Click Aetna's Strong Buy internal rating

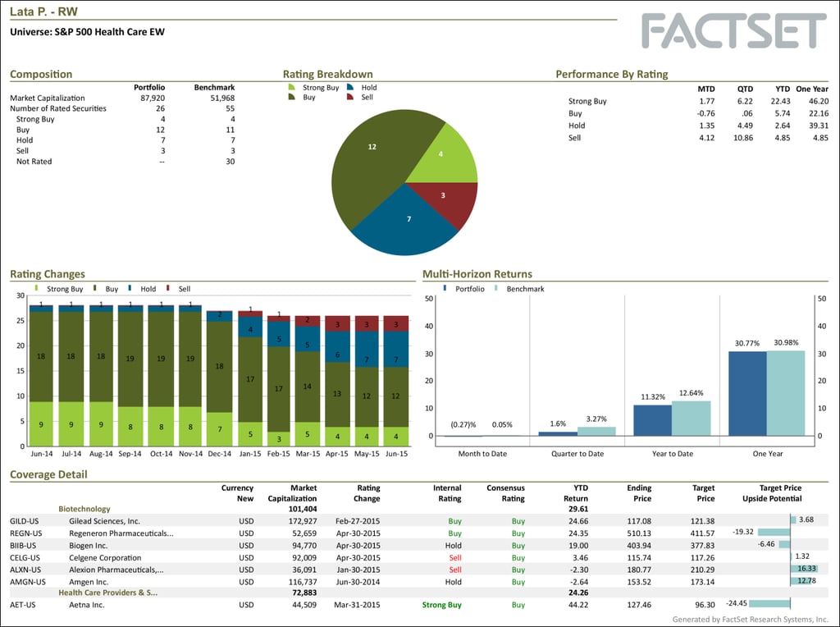[x=442, y=605]
